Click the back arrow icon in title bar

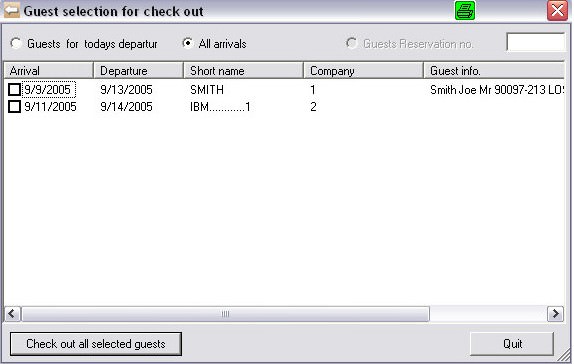12,10
